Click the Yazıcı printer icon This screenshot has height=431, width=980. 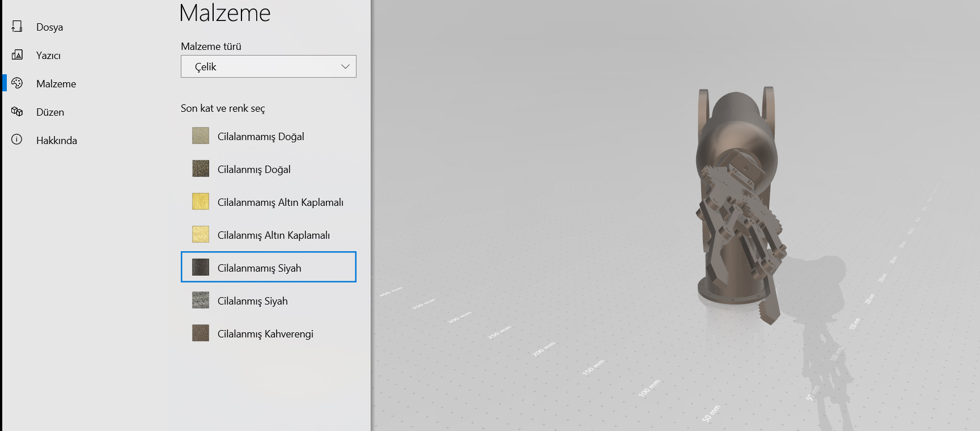17,54
